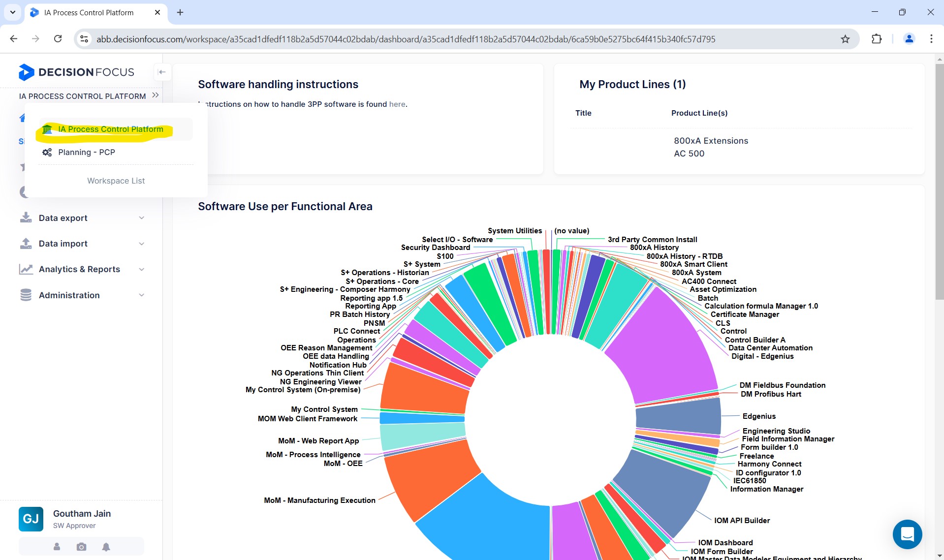Screen dimensions: 944x560
Task: Click the Product Line(s) column header
Action: [699, 113]
